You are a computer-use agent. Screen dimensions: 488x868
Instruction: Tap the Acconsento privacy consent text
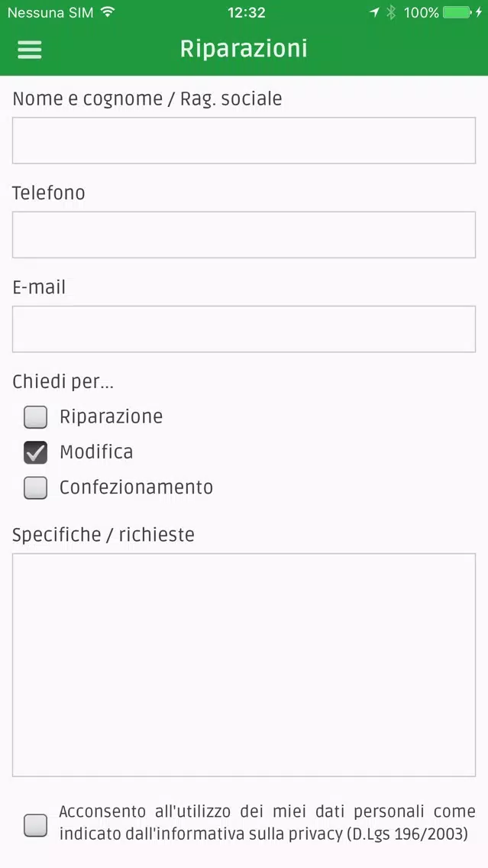267,823
